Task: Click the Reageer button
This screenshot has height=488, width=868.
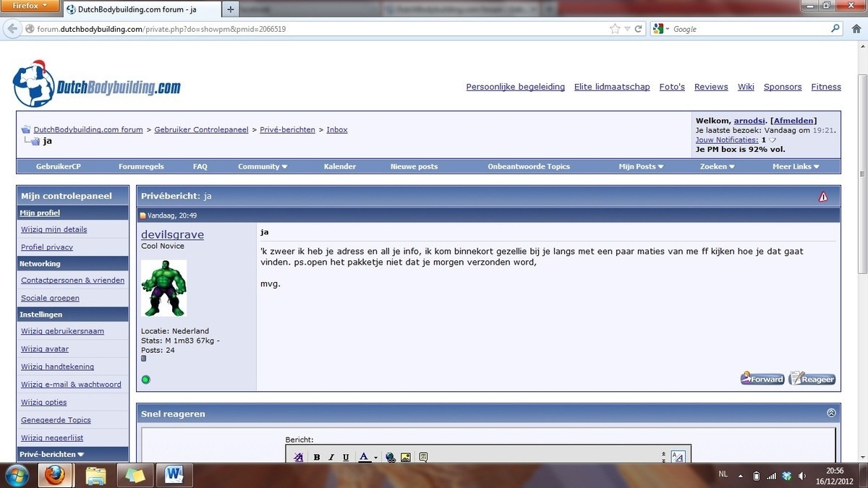Action: pos(812,379)
